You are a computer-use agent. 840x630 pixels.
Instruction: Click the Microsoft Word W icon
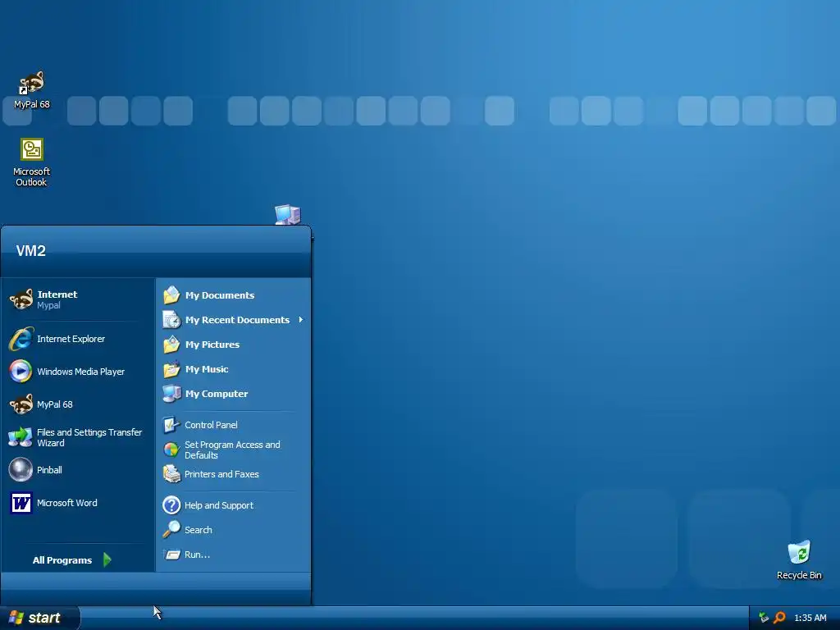coord(21,503)
